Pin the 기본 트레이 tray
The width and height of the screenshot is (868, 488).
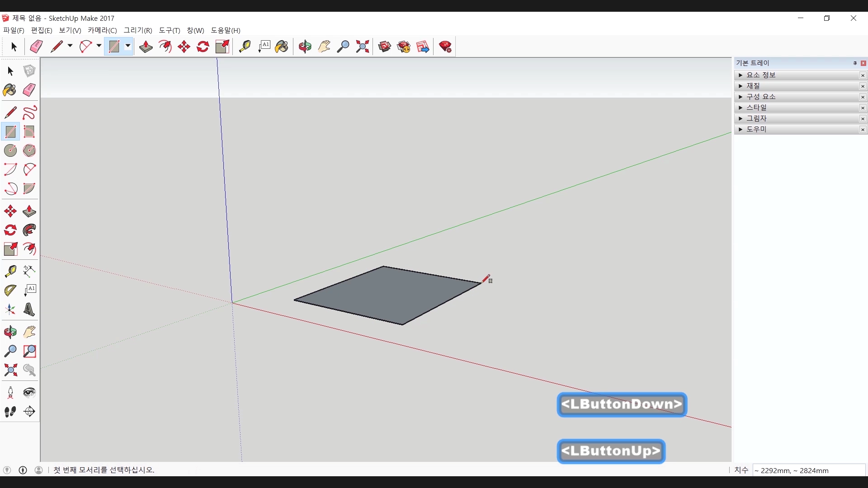click(855, 63)
